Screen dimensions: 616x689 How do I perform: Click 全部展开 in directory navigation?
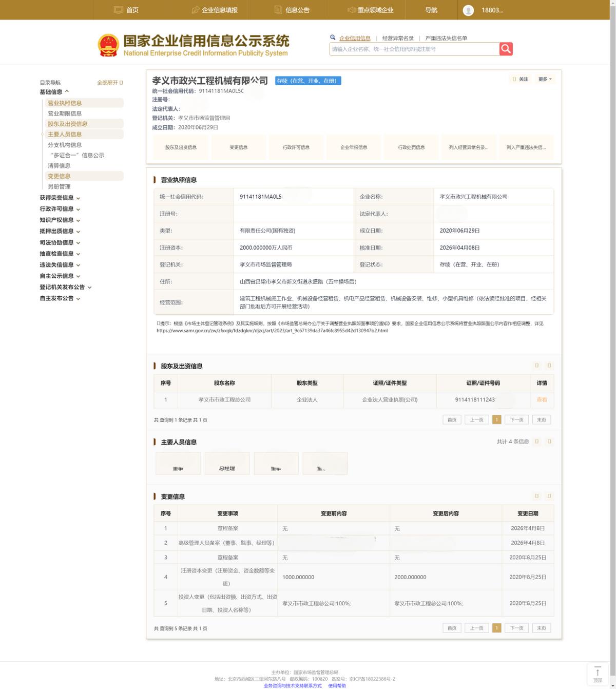(x=110, y=82)
